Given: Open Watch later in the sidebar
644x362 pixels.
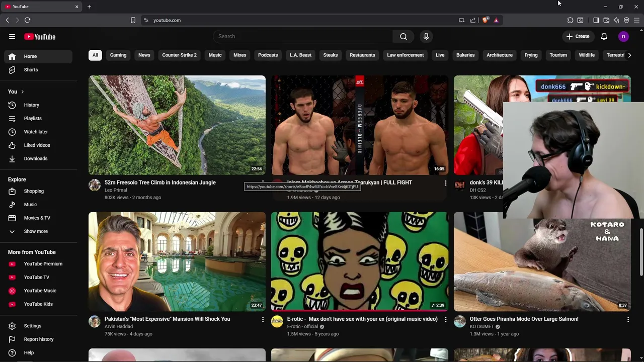Looking at the screenshot, I should 38,132.
